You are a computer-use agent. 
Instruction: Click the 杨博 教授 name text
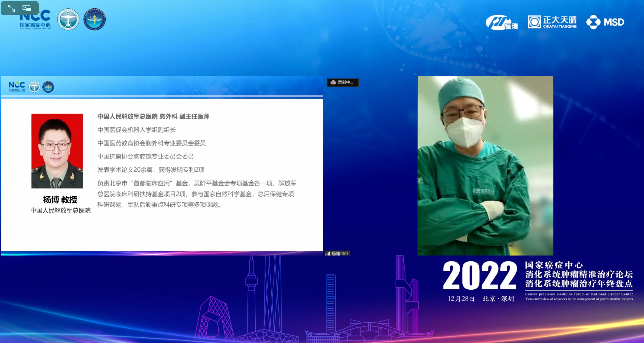pyautogui.click(x=60, y=199)
